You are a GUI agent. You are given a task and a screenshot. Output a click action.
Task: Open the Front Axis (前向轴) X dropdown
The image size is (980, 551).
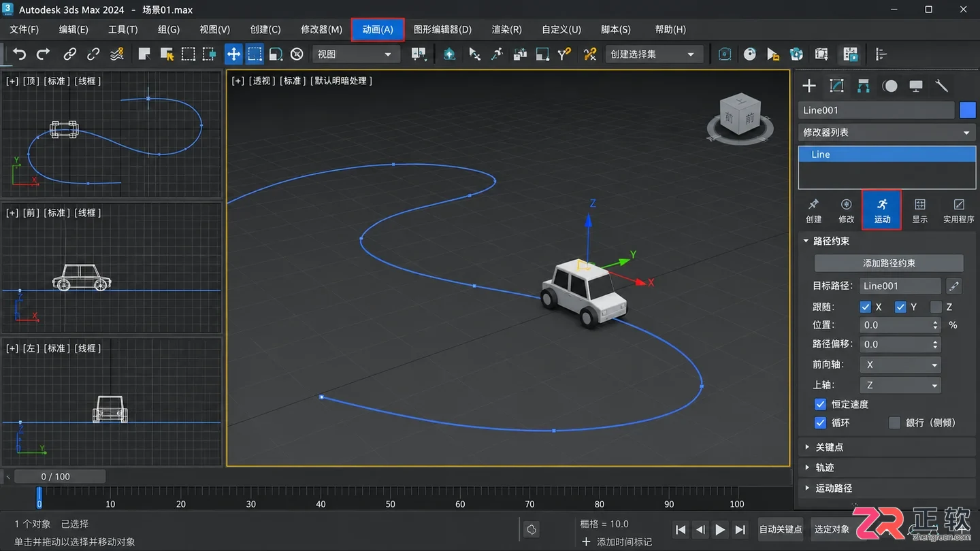(900, 365)
